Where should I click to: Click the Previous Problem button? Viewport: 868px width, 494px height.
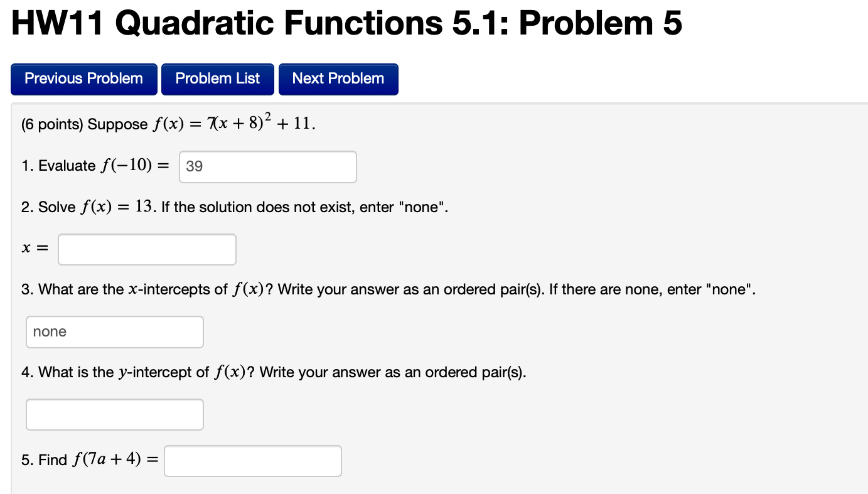click(83, 79)
